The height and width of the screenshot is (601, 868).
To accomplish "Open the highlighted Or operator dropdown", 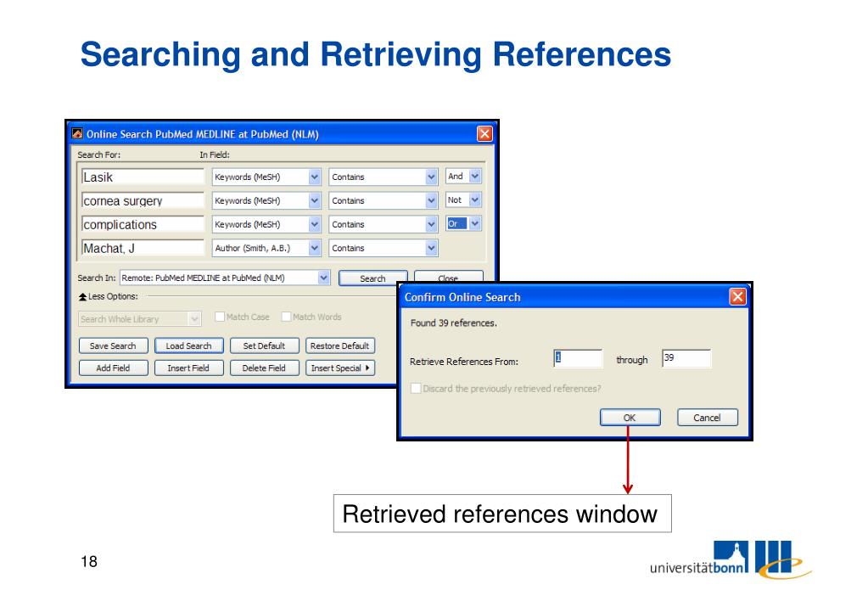I will click(x=475, y=224).
